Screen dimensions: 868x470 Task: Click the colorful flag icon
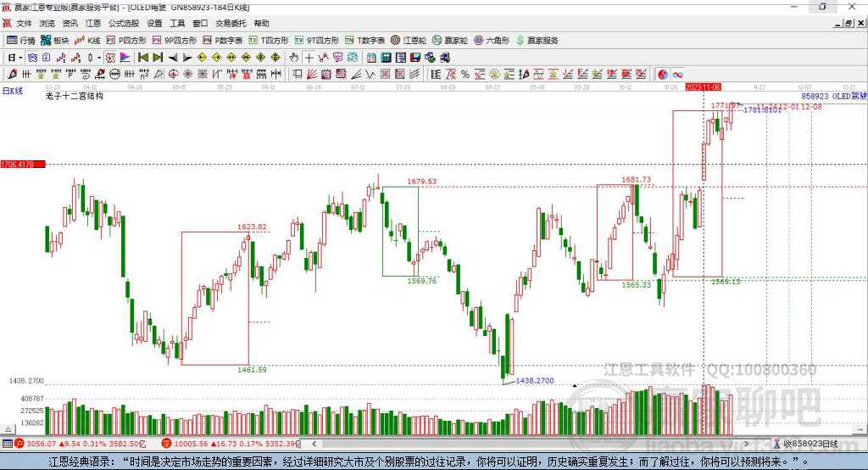[x=125, y=58]
